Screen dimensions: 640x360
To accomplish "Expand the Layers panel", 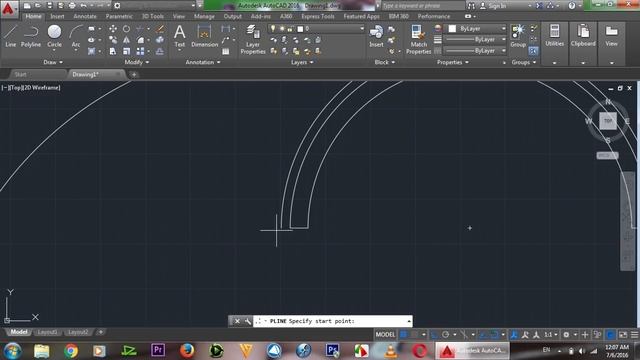I will [302, 62].
